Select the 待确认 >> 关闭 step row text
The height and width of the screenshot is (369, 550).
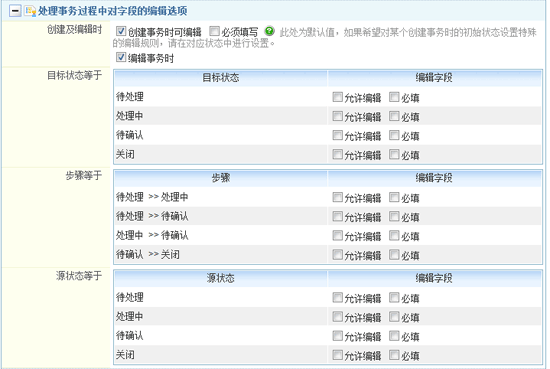[148, 254]
